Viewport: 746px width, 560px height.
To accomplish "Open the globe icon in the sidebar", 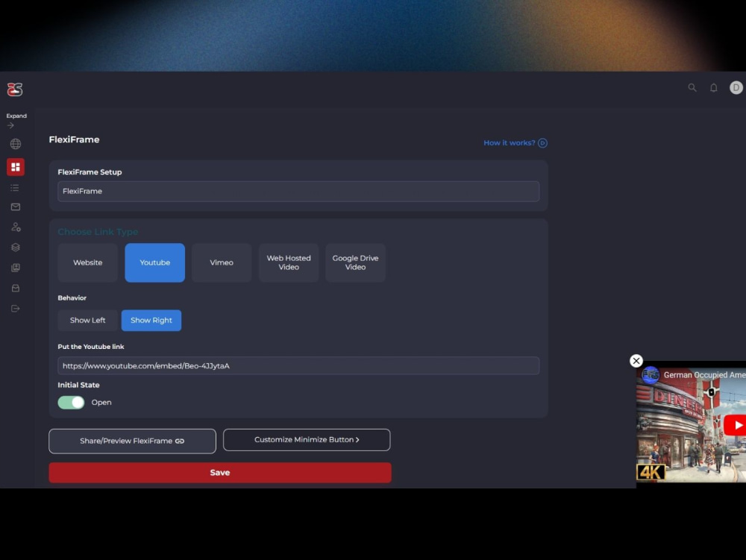I will (x=15, y=144).
